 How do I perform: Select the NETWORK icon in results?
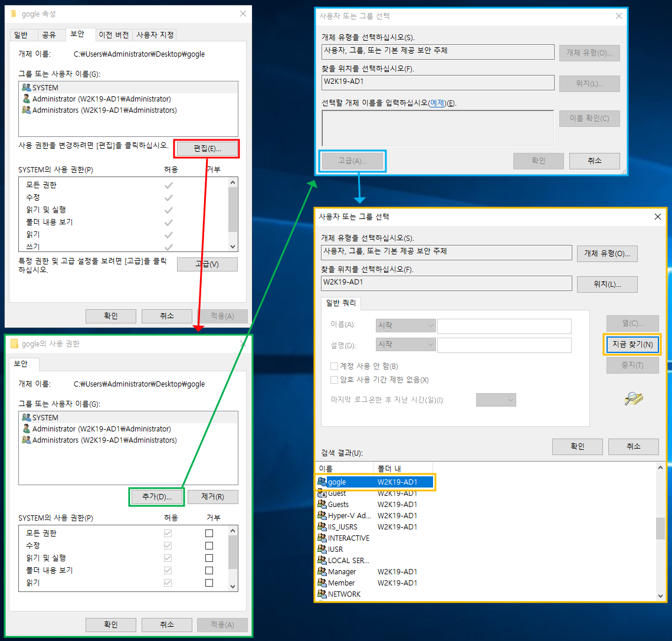tap(322, 594)
